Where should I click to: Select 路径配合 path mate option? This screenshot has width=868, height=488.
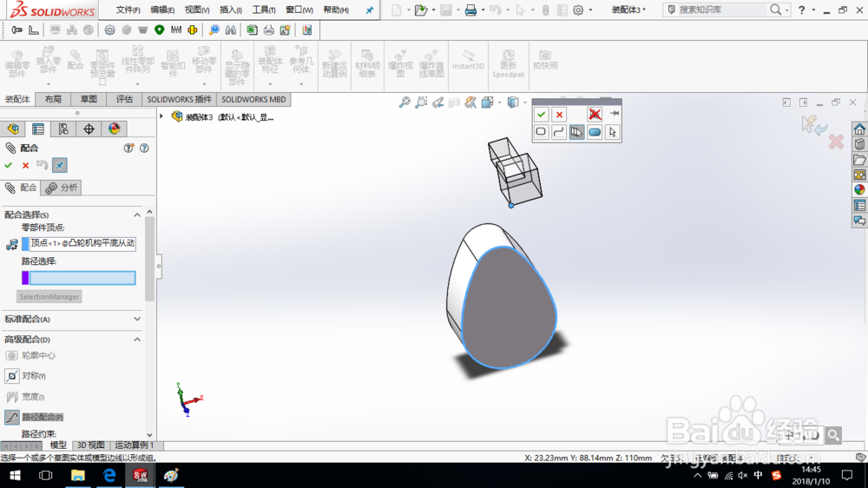[x=34, y=417]
